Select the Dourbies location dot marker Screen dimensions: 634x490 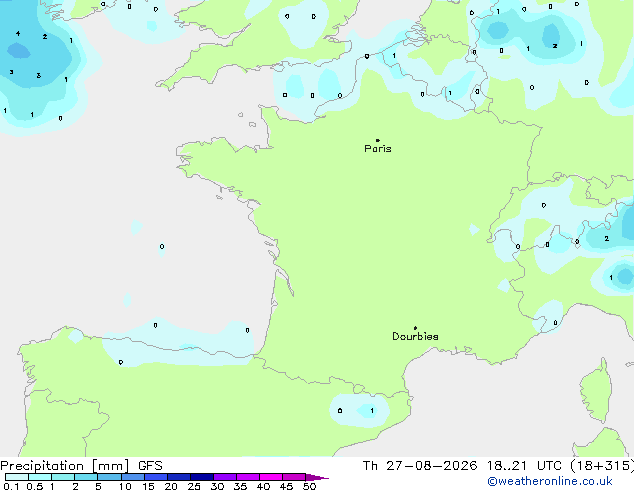click(415, 328)
